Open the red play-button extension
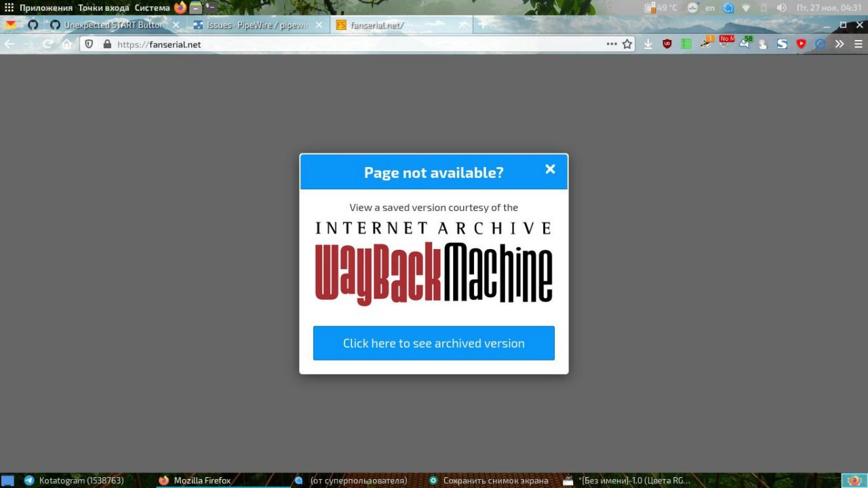The width and height of the screenshot is (868, 488). 801,44
